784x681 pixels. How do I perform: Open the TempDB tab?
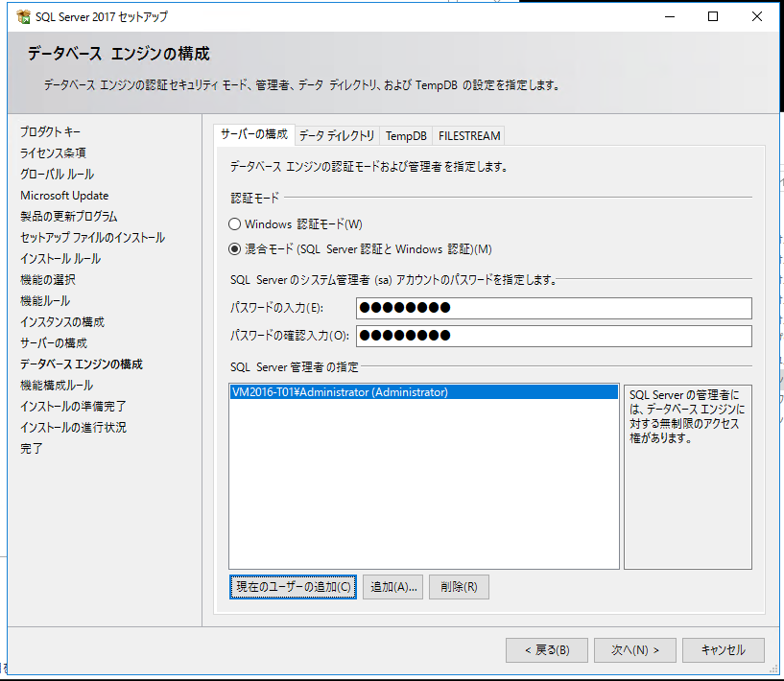(x=406, y=136)
